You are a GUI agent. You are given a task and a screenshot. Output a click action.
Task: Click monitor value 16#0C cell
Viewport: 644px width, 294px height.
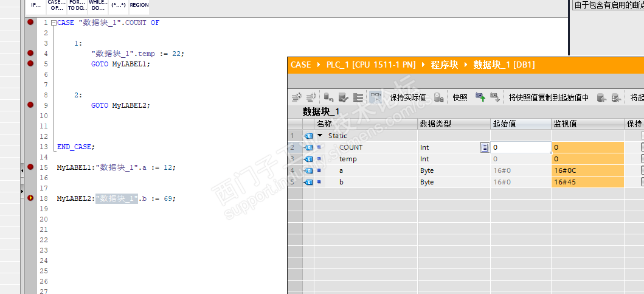pyautogui.click(x=587, y=170)
